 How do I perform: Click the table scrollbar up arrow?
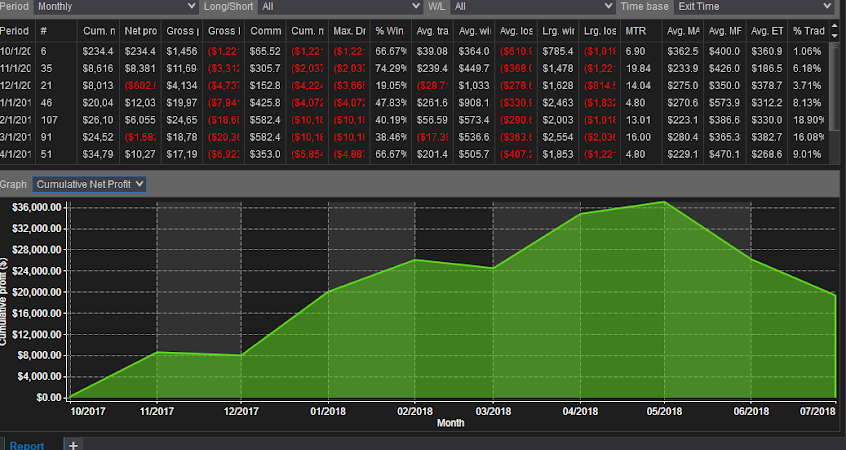(835, 26)
